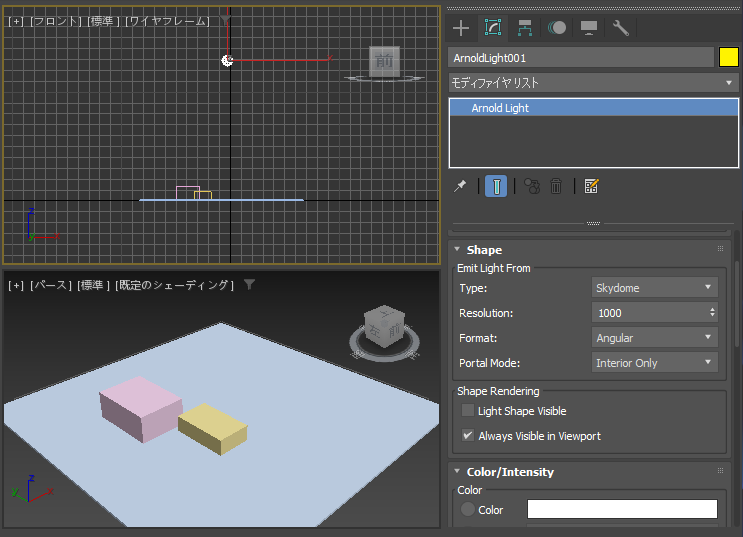Click the [+] menu in perspective viewport
This screenshot has height=537, width=743.
point(16,285)
